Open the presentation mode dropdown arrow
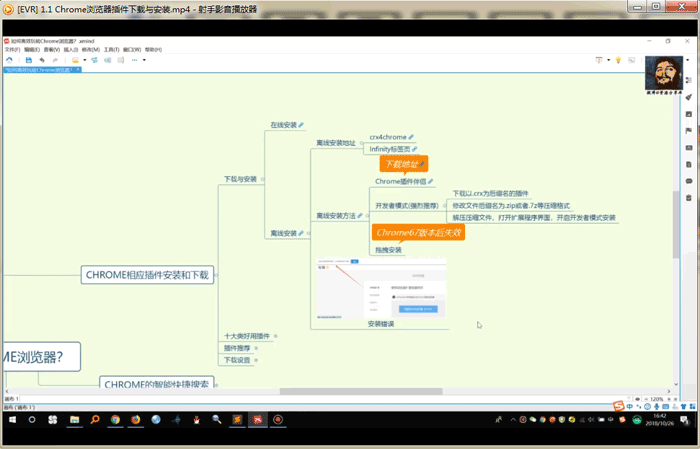Image resolution: width=700 pixels, height=449 pixels. click(x=608, y=60)
